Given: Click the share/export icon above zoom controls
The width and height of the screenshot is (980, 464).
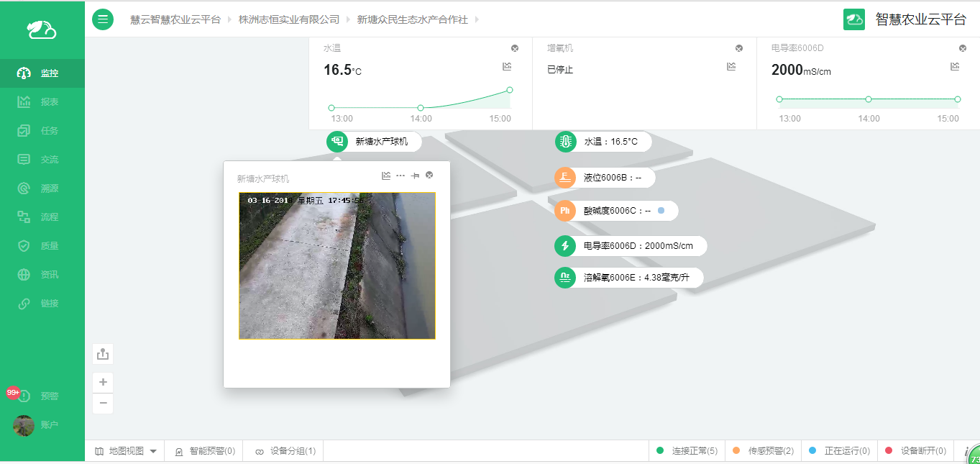Looking at the screenshot, I should [103, 354].
